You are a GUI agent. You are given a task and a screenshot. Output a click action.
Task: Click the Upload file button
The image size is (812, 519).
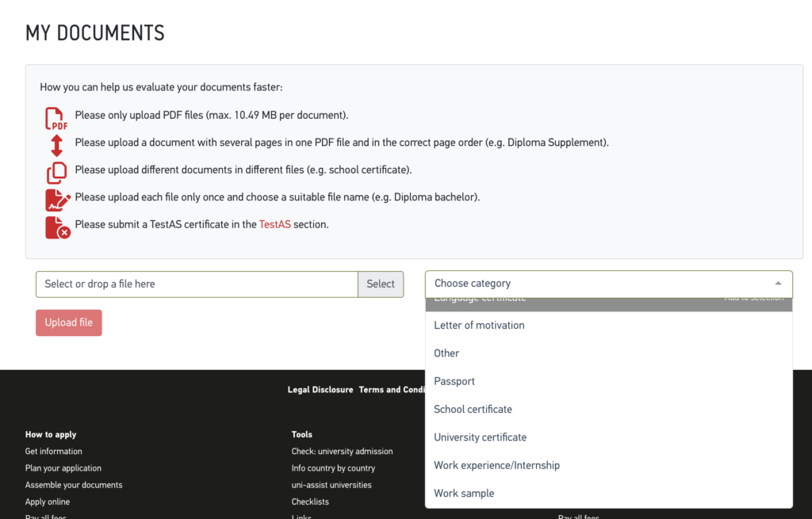(69, 322)
